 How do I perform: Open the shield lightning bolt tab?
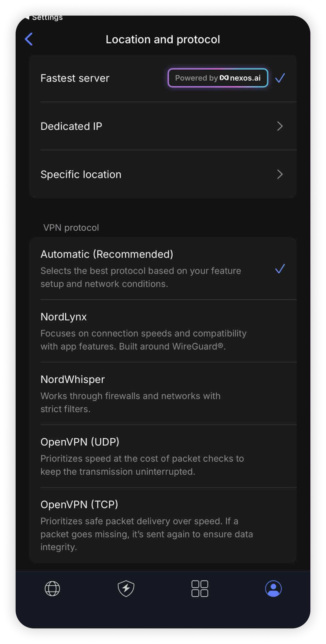126,588
